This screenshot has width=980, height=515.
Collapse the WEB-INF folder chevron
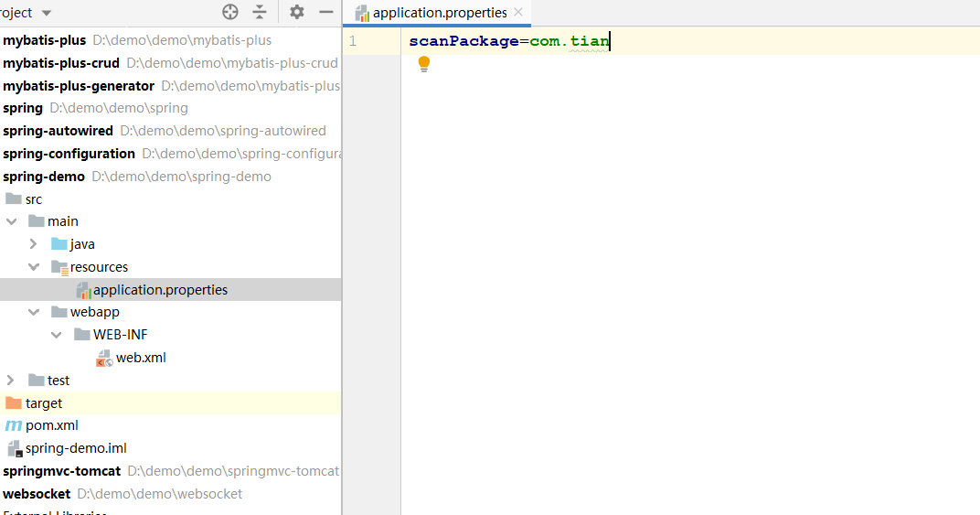pyautogui.click(x=57, y=335)
